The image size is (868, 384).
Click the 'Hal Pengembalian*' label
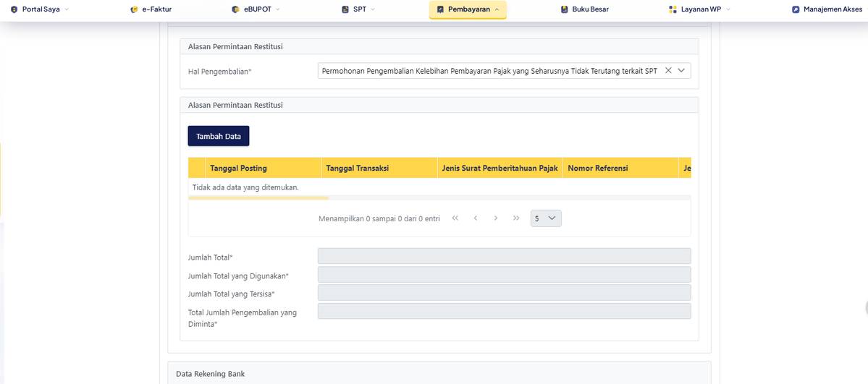(220, 72)
